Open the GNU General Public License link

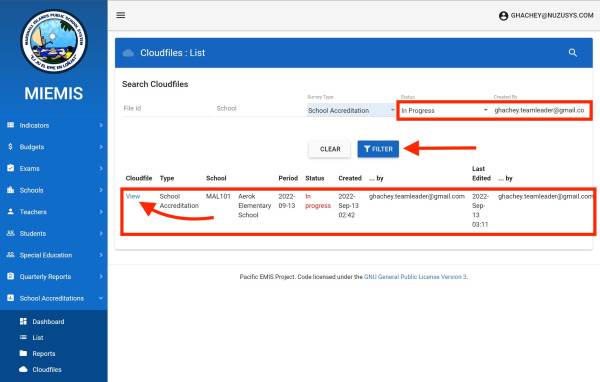[416, 277]
